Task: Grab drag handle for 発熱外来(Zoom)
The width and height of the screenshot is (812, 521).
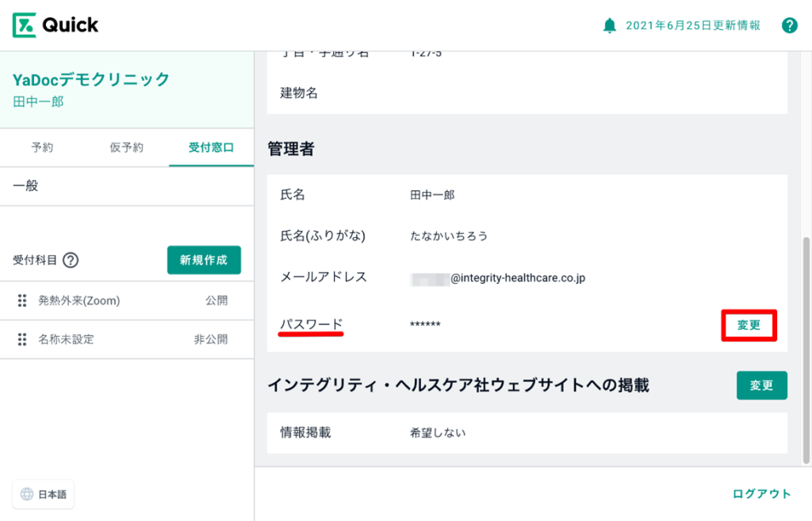Action: 22,301
